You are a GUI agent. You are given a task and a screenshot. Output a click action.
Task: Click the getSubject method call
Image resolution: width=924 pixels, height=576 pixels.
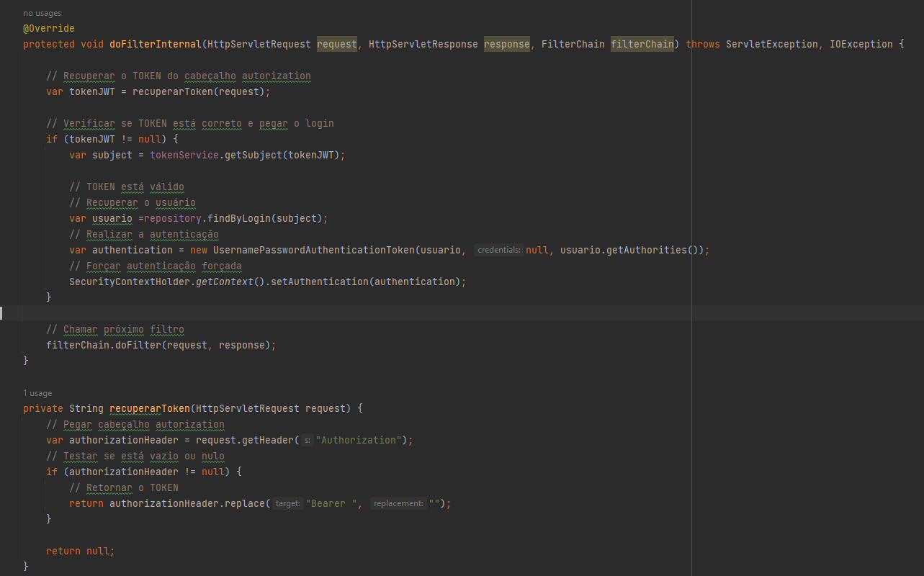point(254,155)
